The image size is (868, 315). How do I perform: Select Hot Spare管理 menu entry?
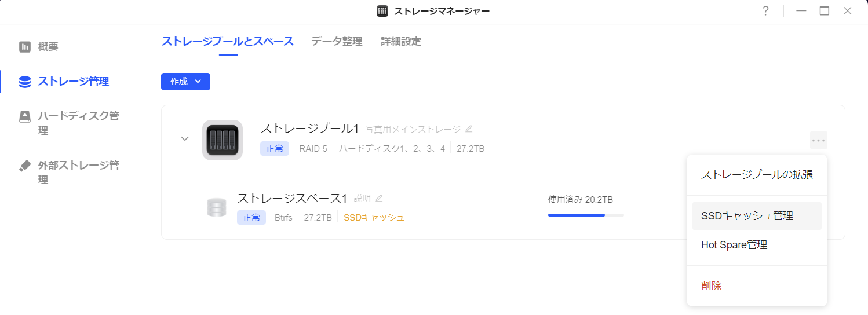(x=757, y=245)
